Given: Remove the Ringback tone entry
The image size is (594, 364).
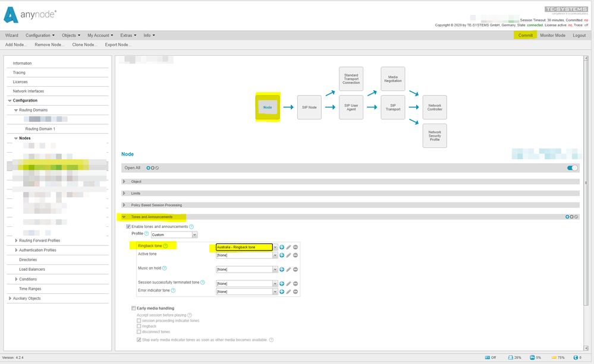Looking at the screenshot, I should (296, 247).
